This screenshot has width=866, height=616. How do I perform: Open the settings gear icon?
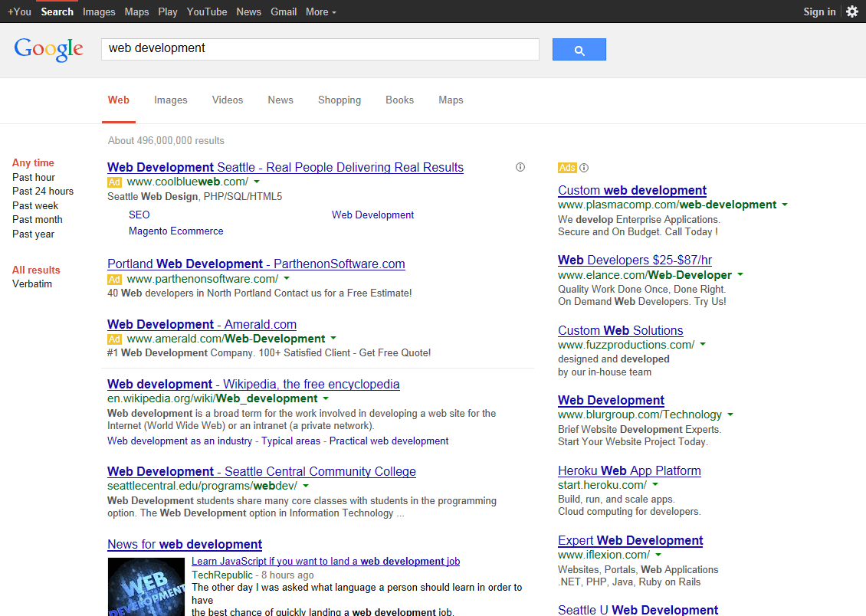[852, 11]
